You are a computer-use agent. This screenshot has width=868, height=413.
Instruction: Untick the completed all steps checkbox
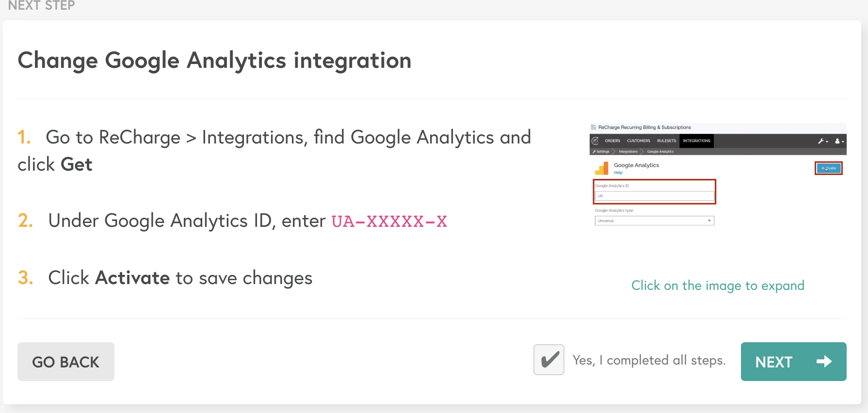(x=549, y=360)
